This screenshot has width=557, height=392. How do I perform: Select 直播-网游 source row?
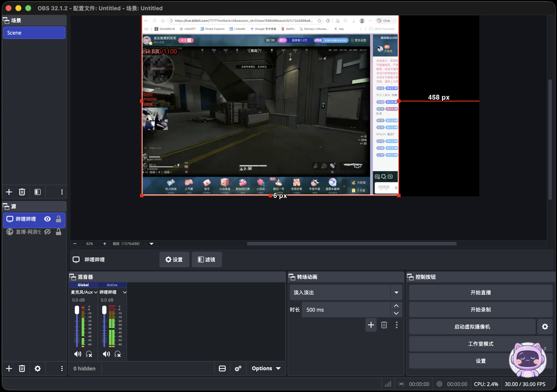click(x=34, y=232)
